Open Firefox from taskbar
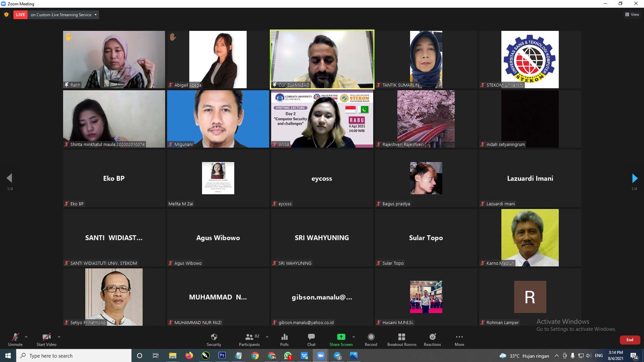Image resolution: width=644 pixels, height=362 pixels. pyautogui.click(x=189, y=356)
